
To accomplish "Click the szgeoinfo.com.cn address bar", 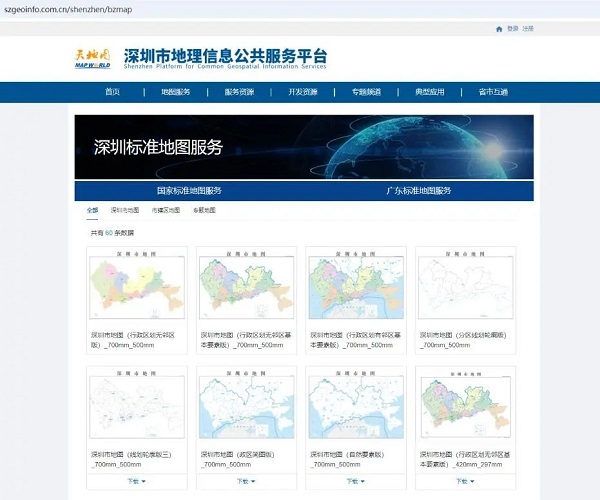I will tap(200, 8).
